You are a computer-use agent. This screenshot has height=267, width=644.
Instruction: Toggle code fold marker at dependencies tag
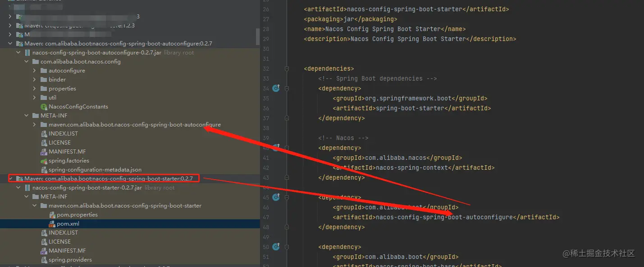[x=287, y=68]
